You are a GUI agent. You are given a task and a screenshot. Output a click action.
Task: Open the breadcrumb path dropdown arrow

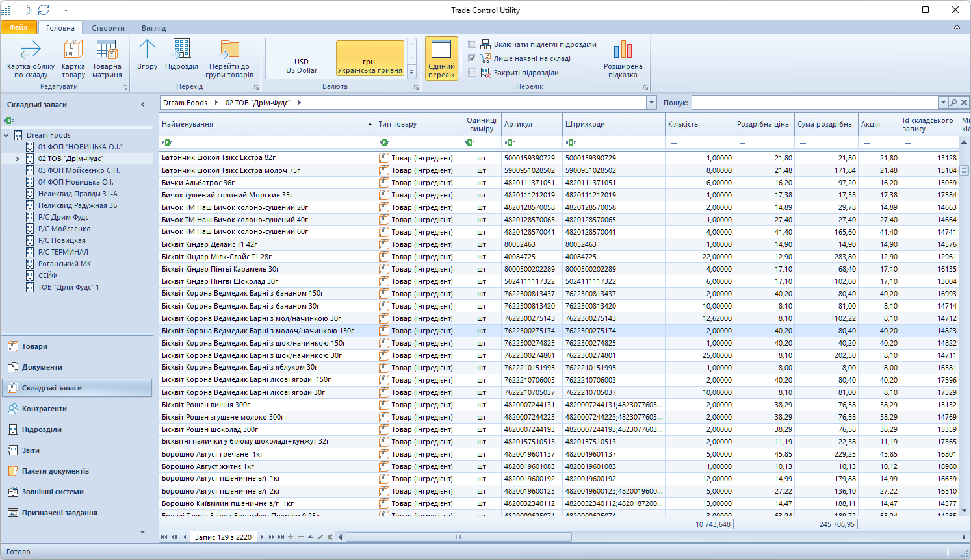click(651, 103)
